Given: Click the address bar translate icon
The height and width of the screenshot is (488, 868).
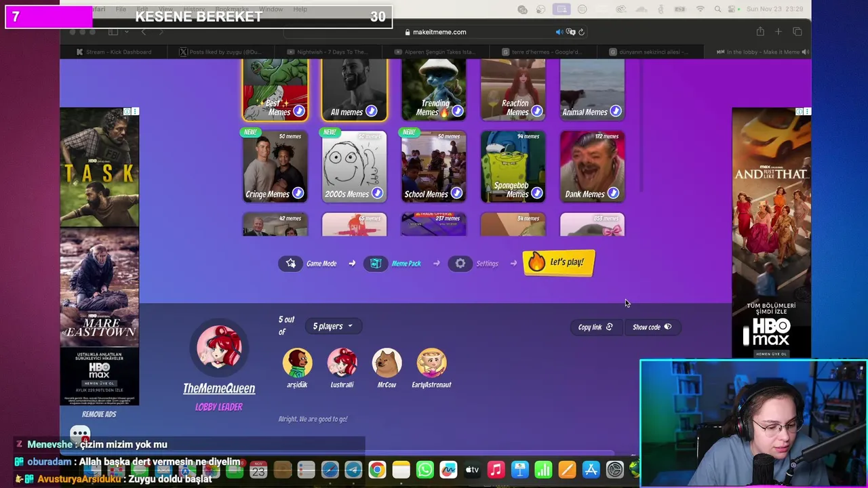Looking at the screenshot, I should [x=570, y=32].
